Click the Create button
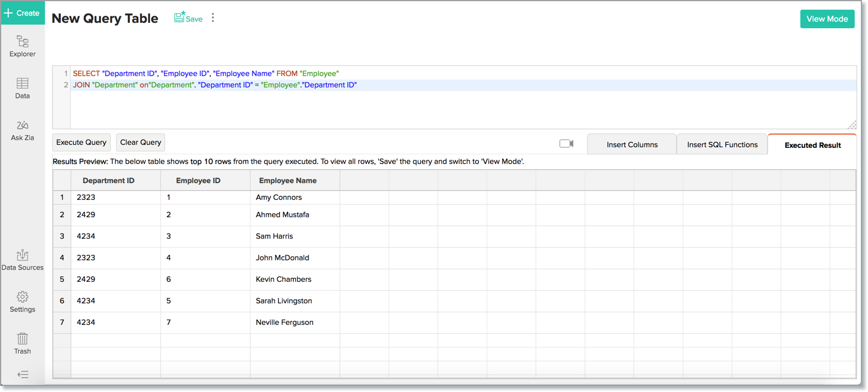The width and height of the screenshot is (868, 392). pos(22,13)
